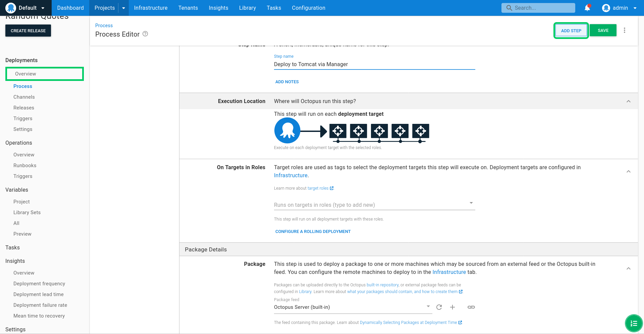Viewport: 644px width, 334px height.
Task: Open Mean time to recovery insights
Action: tap(39, 316)
